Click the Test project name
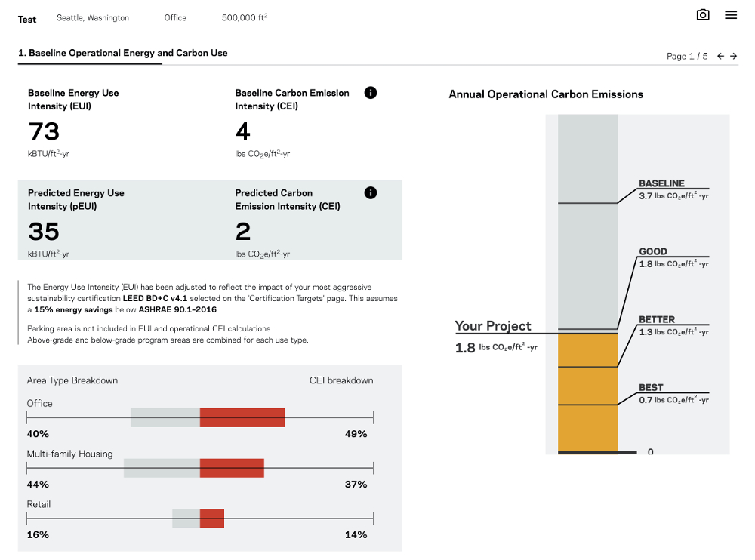This screenshot has height=560, width=755. (x=27, y=19)
